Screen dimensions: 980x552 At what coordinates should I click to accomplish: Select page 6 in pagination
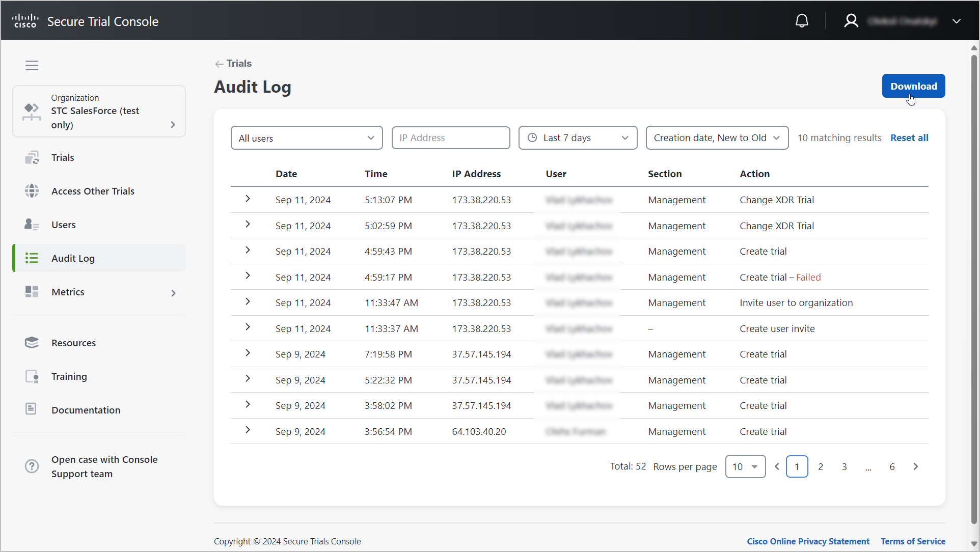pos(892,466)
